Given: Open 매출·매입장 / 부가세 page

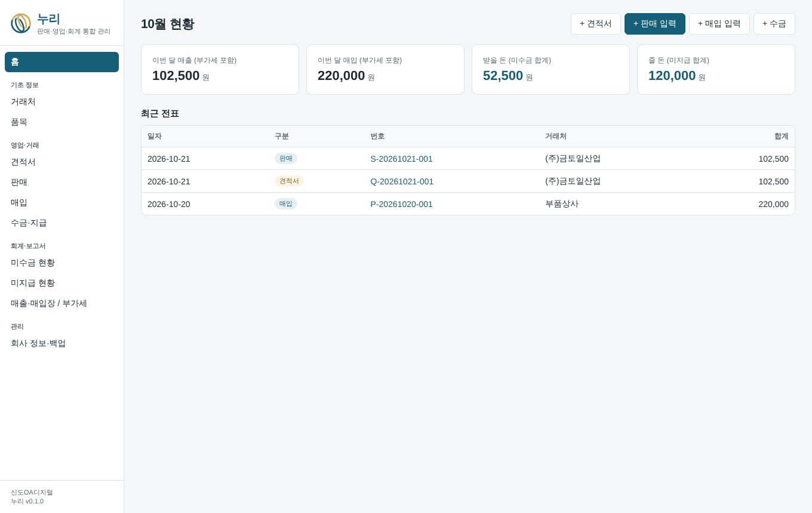Looking at the screenshot, I should (61, 304).
